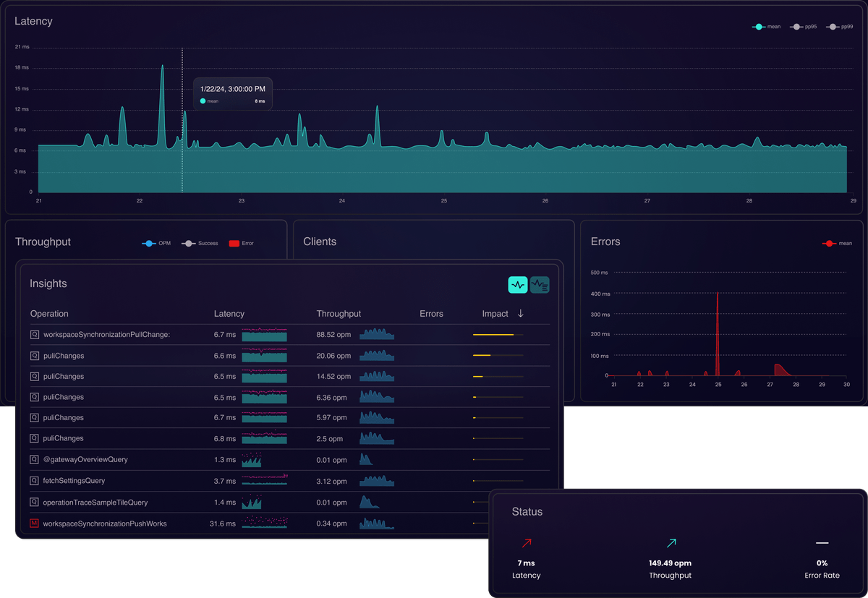Click the red latency trend arrow in Status
The image size is (868, 598).
526,543
